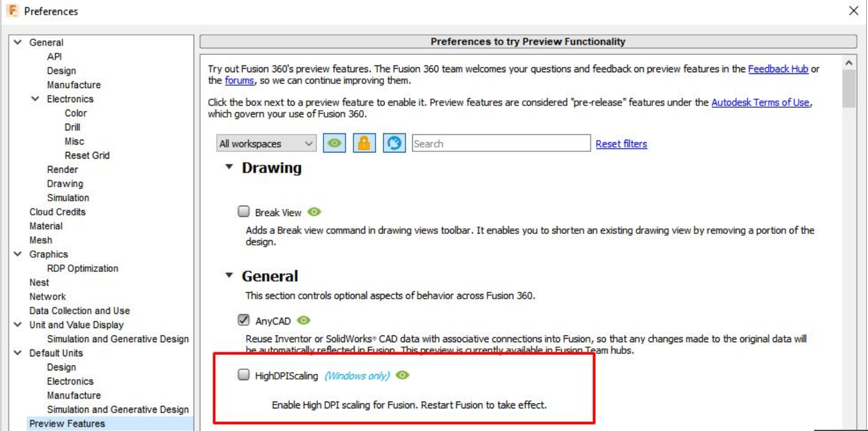Select Manufacture under Default Units
Image resolution: width=868 pixels, height=431 pixels.
point(74,395)
